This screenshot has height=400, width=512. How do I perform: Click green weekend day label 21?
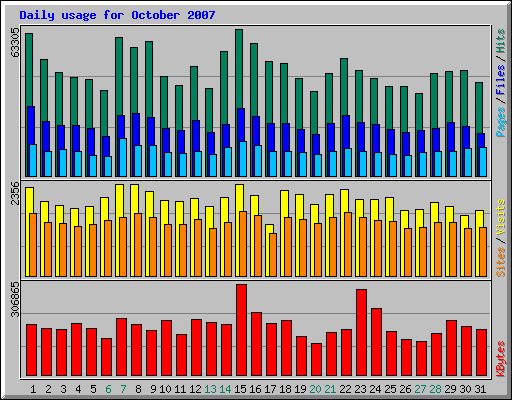tap(330, 389)
